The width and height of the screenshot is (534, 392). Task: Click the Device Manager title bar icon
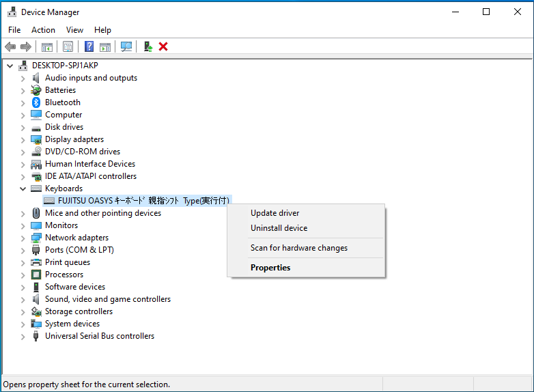tap(12, 12)
